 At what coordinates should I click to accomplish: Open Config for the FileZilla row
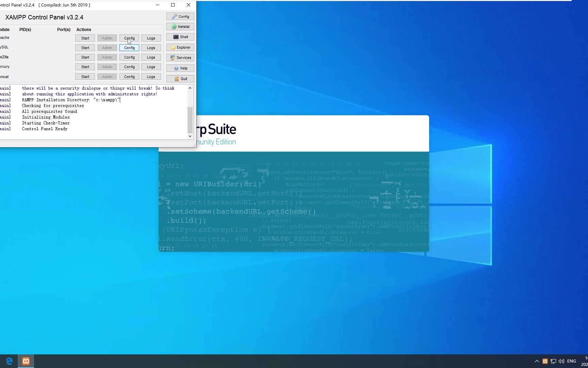[129, 57]
